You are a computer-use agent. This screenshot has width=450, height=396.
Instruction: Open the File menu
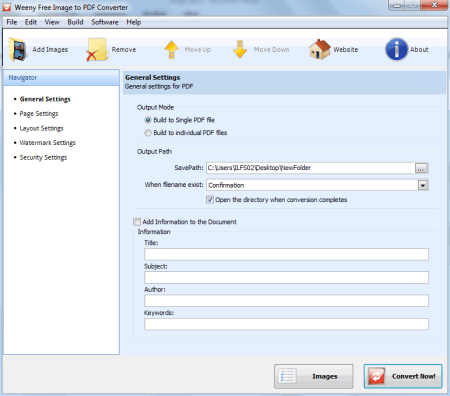coord(12,22)
